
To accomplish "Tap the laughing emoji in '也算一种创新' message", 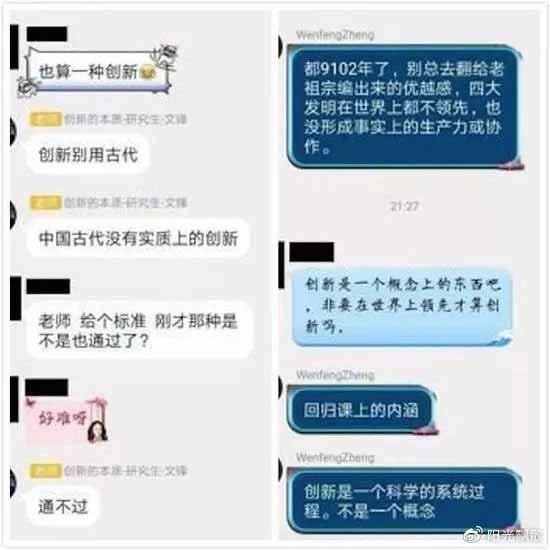I will (148, 73).
